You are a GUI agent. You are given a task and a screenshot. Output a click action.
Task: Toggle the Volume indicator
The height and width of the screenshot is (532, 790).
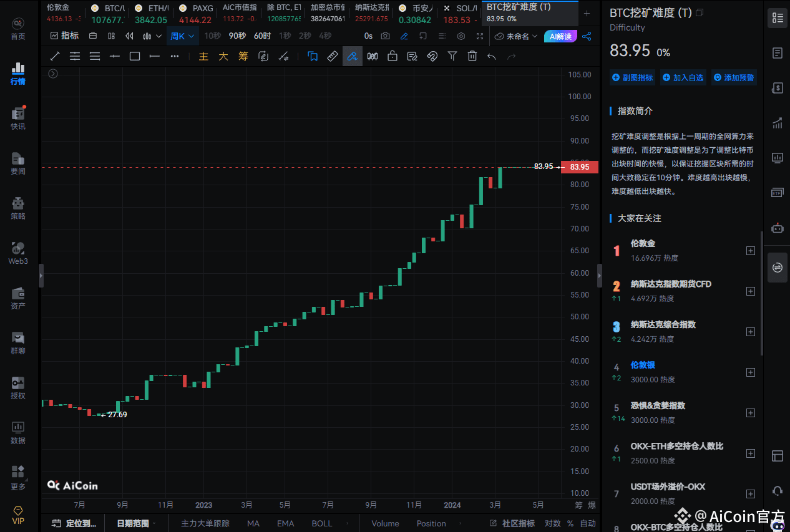(x=385, y=523)
